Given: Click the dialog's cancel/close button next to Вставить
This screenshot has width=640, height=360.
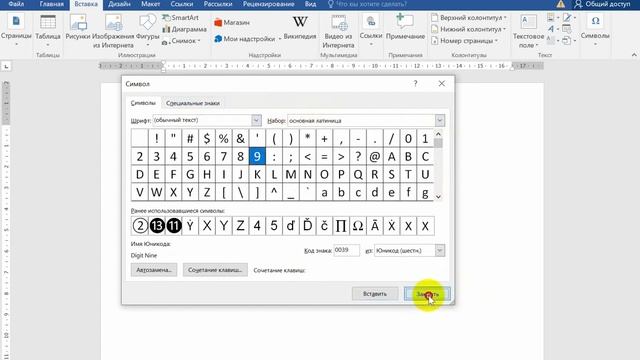Looking at the screenshot, I should click(x=427, y=294).
